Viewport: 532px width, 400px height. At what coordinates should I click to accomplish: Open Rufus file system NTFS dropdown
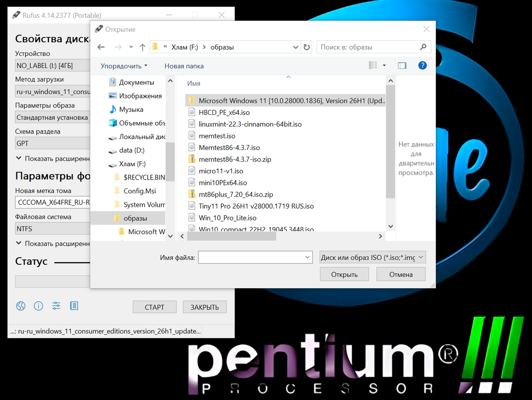[x=53, y=229]
